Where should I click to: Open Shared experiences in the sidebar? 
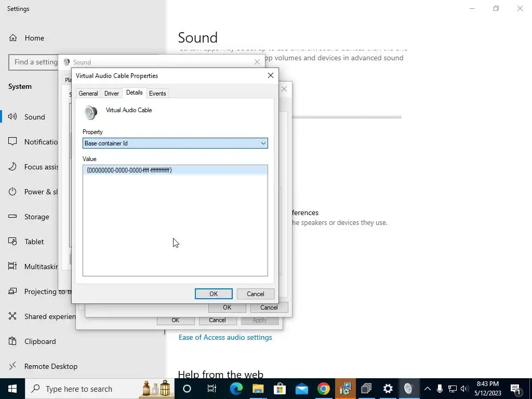tap(42, 316)
